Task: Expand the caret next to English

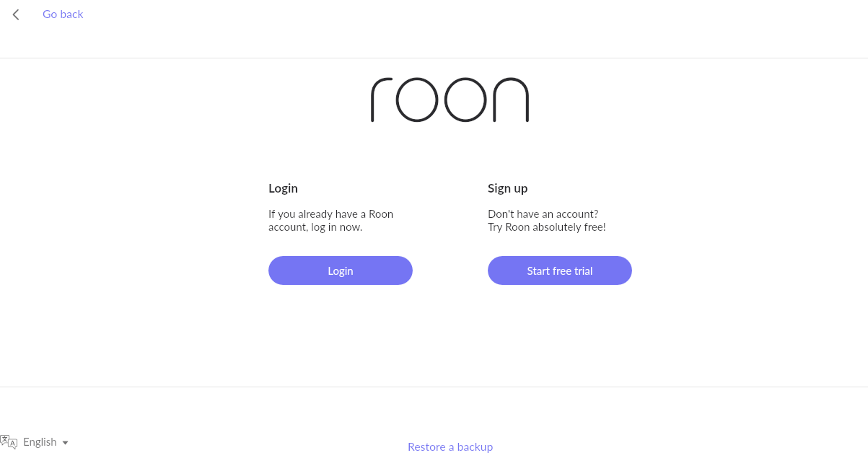Action: (65, 443)
